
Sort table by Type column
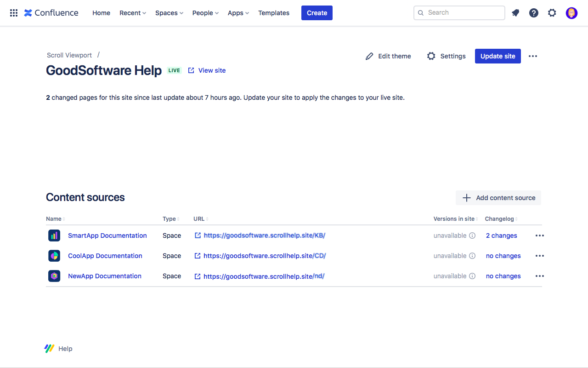(x=171, y=219)
